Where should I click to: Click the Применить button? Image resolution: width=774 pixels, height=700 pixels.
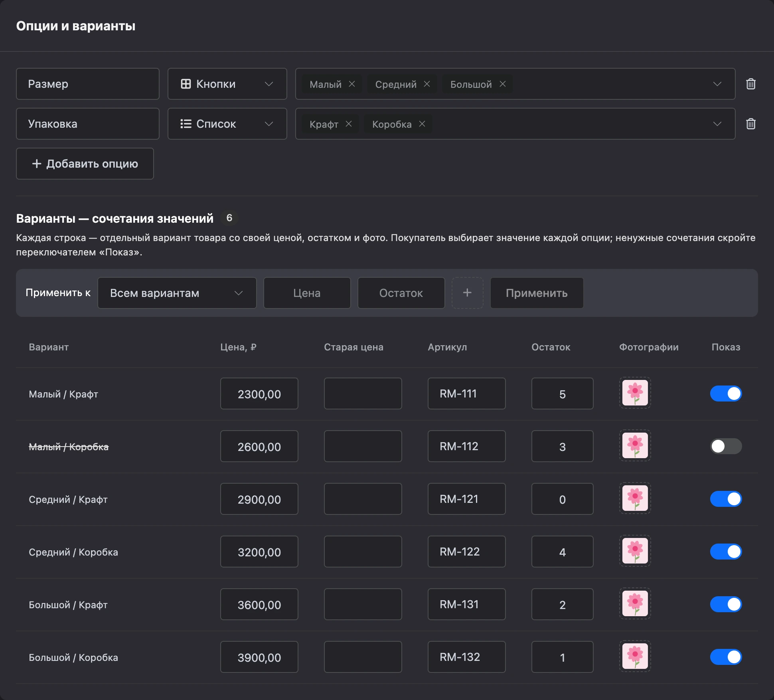(x=537, y=293)
